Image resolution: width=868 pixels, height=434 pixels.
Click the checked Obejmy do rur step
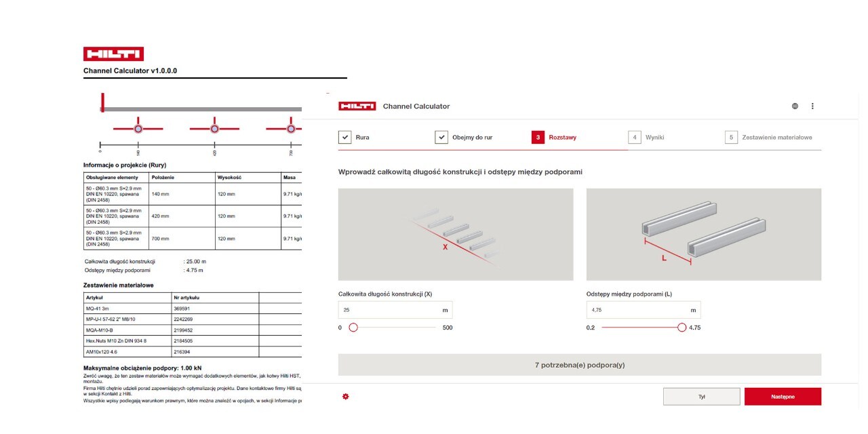pyautogui.click(x=441, y=138)
